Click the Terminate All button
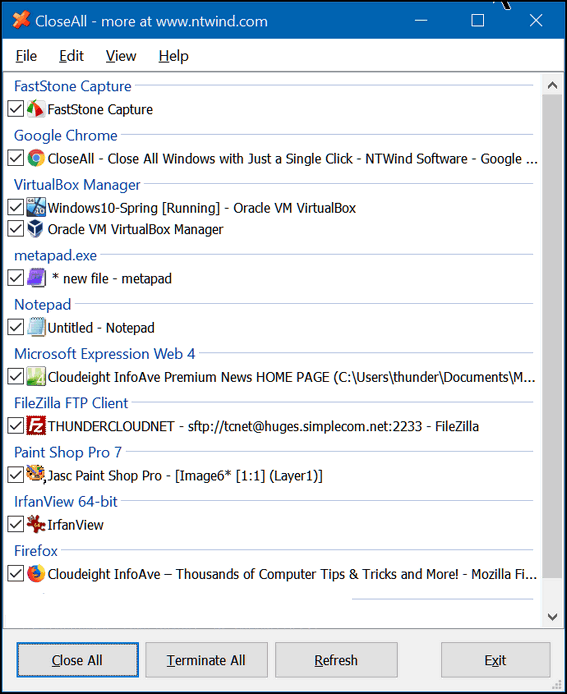This screenshot has height=694, width=567. pos(206,660)
